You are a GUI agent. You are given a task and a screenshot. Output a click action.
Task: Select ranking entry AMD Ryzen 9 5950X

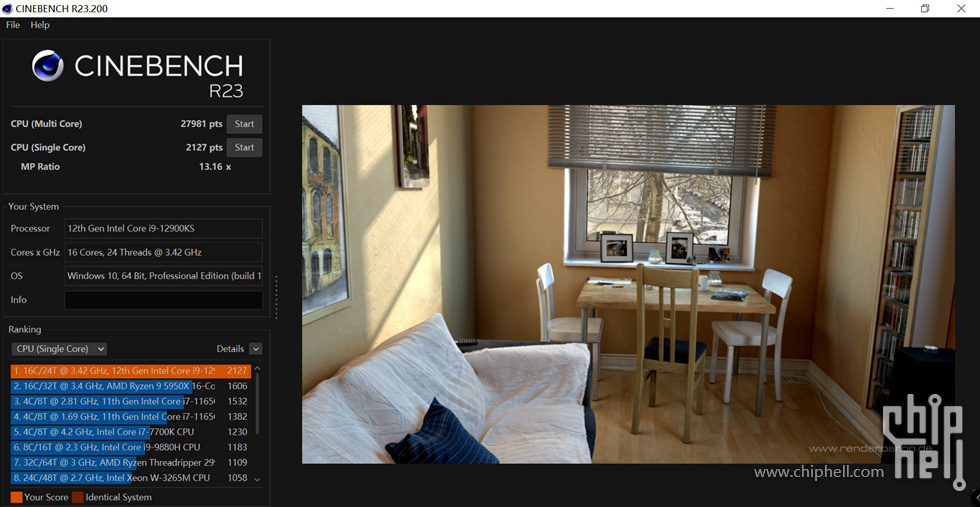131,386
